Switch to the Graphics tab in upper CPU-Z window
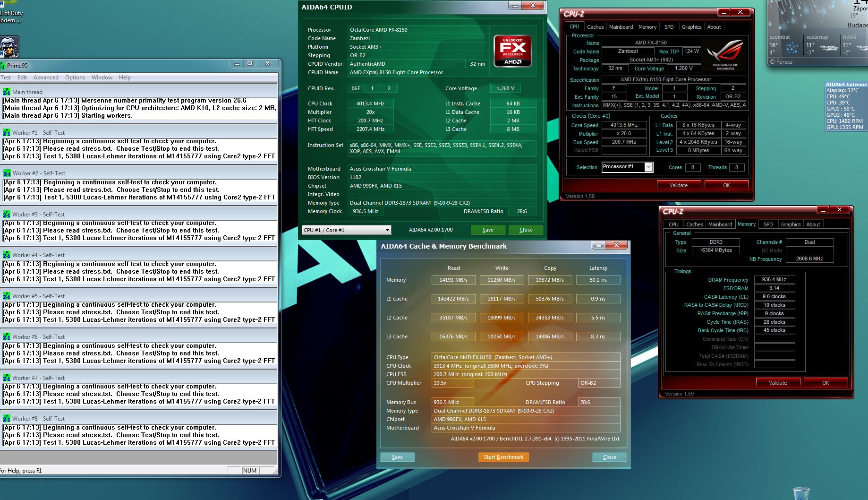The width and height of the screenshot is (868, 500). (691, 27)
